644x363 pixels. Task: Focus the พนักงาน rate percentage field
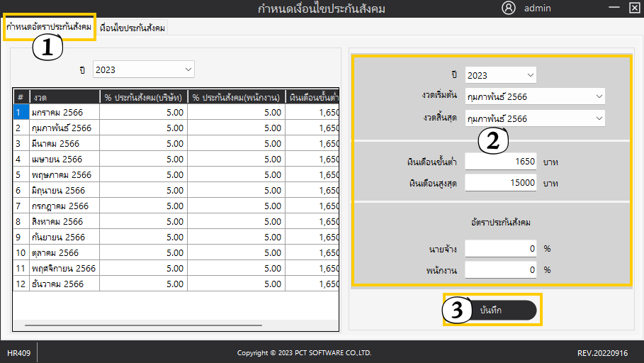tap(502, 270)
